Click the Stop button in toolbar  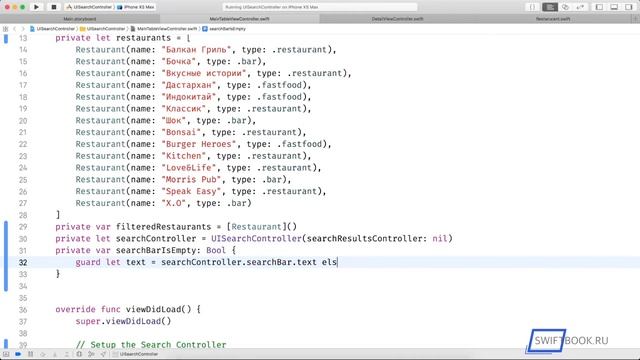[53, 7]
